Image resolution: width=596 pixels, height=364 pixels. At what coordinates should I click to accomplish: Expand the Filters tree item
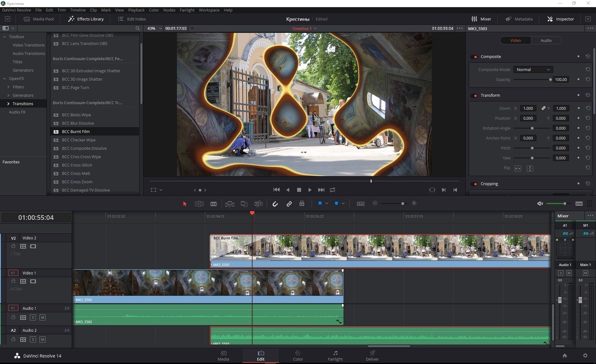click(8, 87)
